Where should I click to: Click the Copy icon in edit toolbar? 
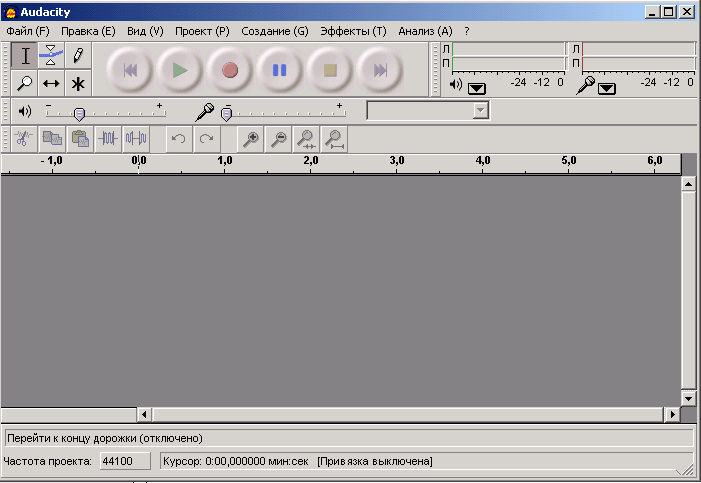(52, 139)
